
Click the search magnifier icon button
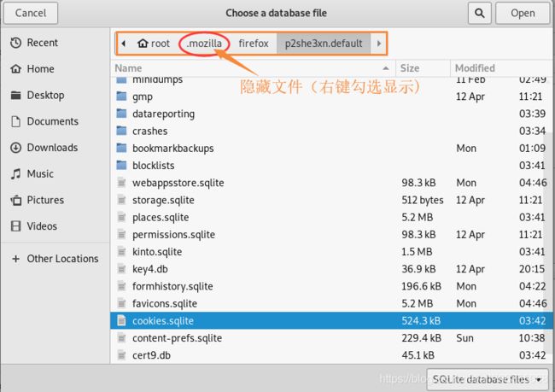click(x=479, y=13)
